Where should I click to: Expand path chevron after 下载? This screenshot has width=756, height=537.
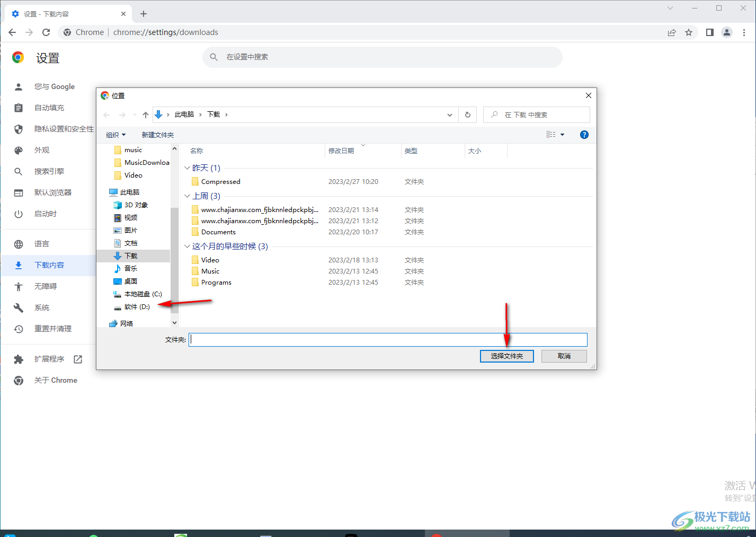point(226,115)
